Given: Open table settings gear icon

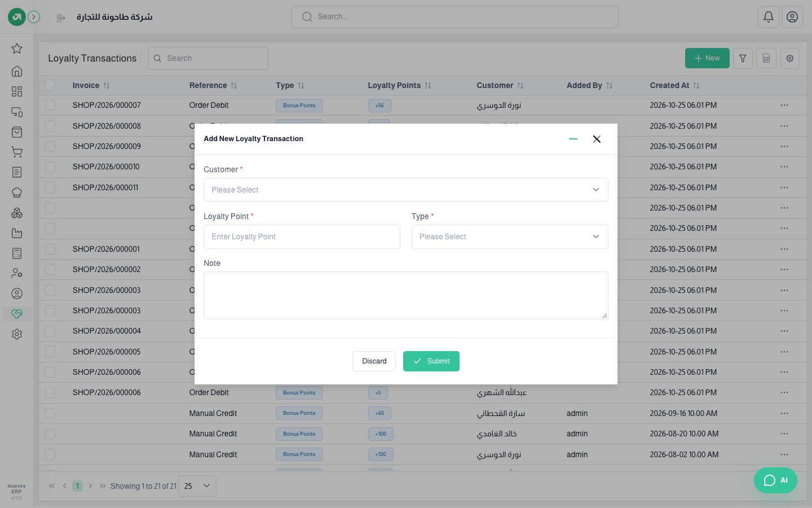Looking at the screenshot, I should [x=790, y=58].
